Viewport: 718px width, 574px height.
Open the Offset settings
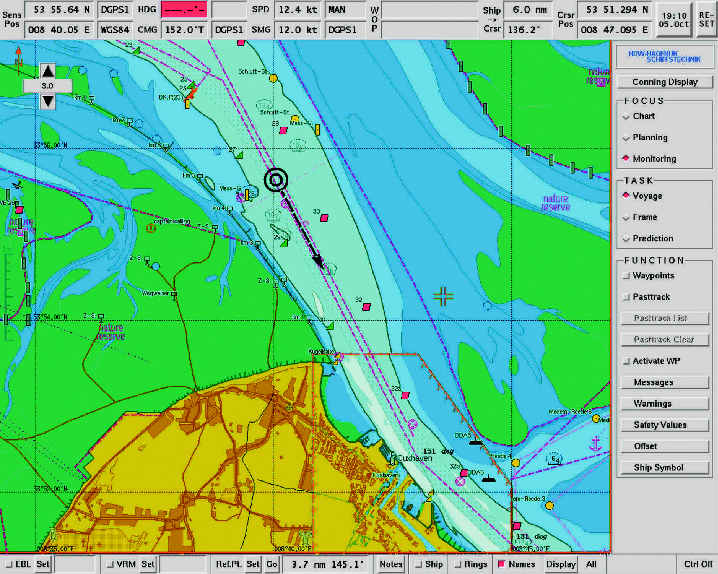pyautogui.click(x=665, y=446)
